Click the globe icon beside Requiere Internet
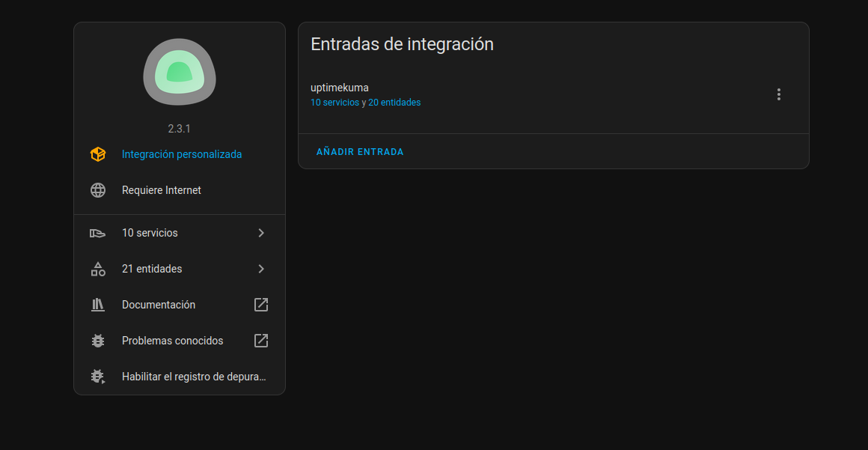Screen dimensions: 868x450 (98, 190)
